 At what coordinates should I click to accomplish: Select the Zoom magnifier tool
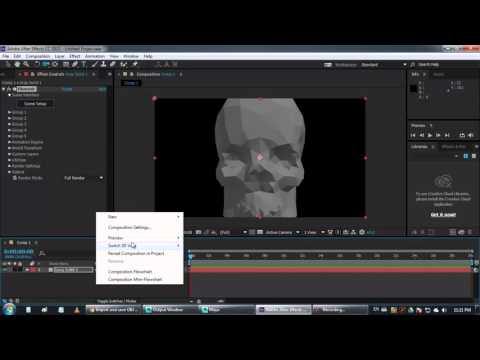(x=26, y=64)
